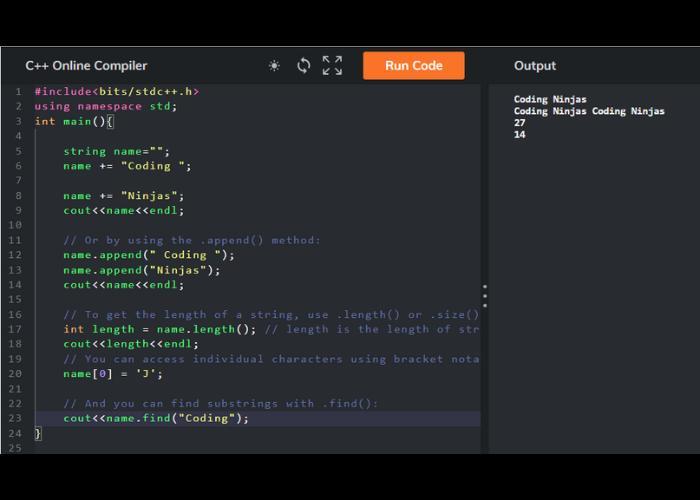
Task: Click the output value 27
Action: (x=520, y=123)
